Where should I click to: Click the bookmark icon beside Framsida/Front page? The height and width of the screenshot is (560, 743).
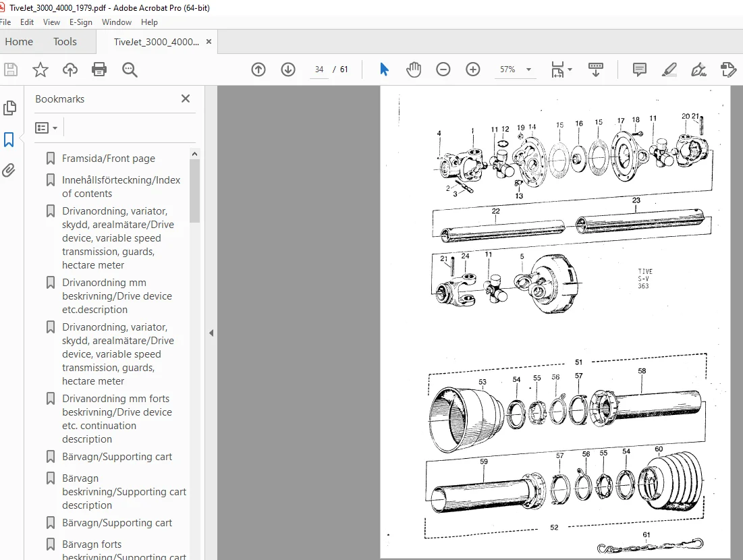(x=50, y=159)
